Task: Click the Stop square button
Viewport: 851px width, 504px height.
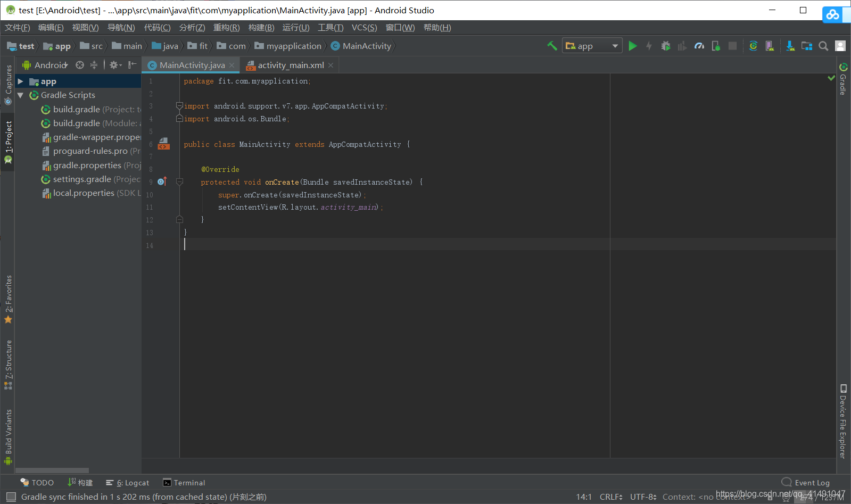Action: (x=732, y=46)
